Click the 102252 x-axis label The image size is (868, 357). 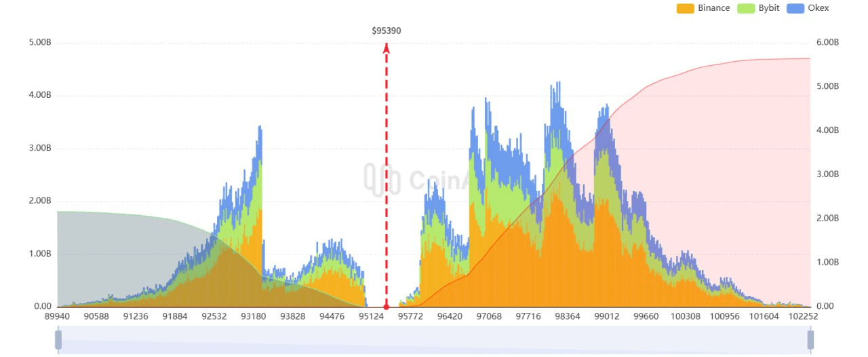[803, 316]
